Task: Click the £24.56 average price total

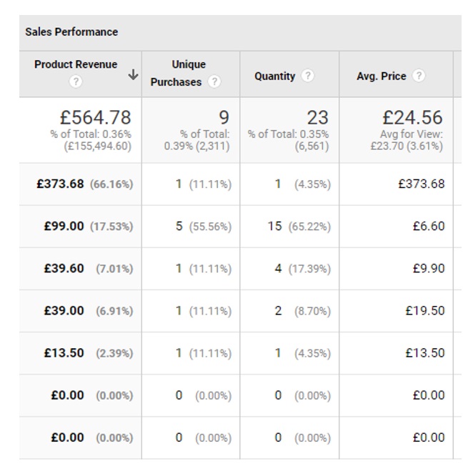Action: (412, 116)
